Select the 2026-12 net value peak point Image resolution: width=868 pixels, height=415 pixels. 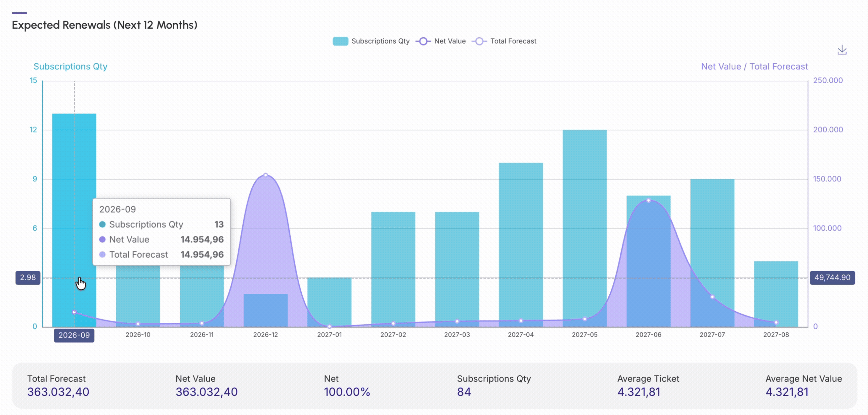pos(266,175)
